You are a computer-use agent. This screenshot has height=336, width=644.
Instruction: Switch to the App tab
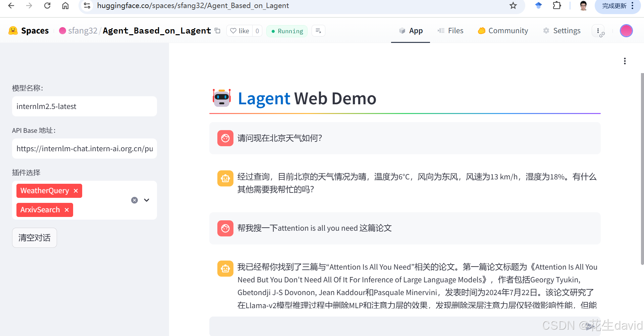tap(411, 31)
